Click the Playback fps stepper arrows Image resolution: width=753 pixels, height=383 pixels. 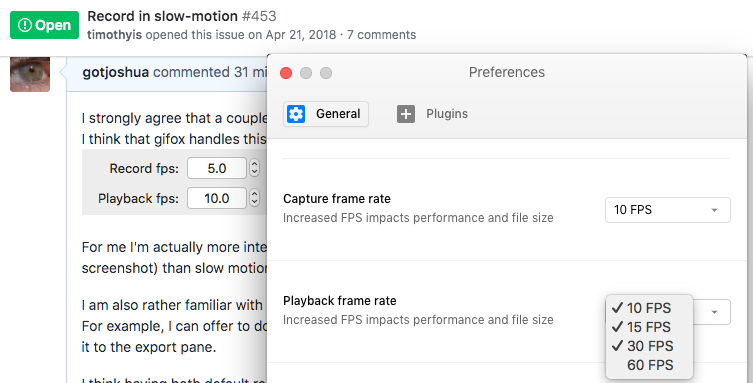point(255,198)
